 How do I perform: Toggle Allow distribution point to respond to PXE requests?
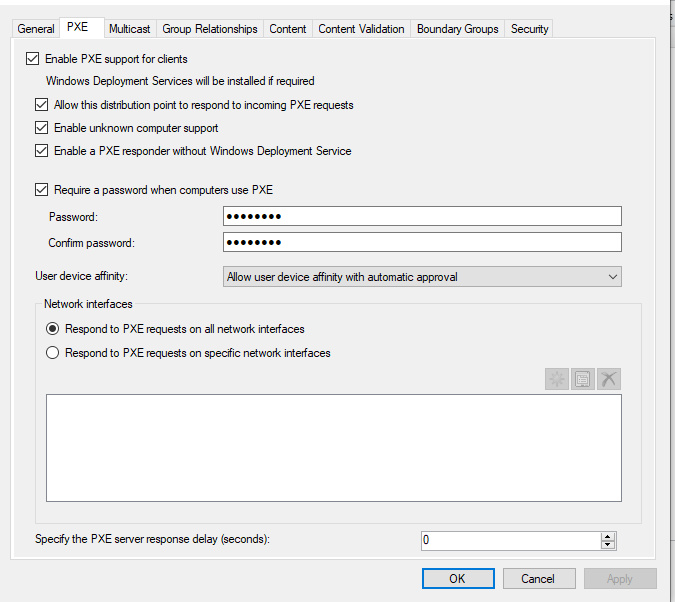(41, 105)
